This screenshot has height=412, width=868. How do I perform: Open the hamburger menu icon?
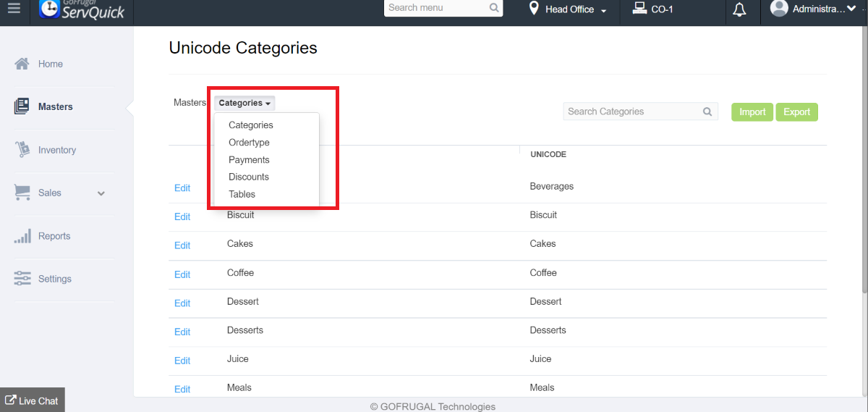pyautogui.click(x=14, y=9)
